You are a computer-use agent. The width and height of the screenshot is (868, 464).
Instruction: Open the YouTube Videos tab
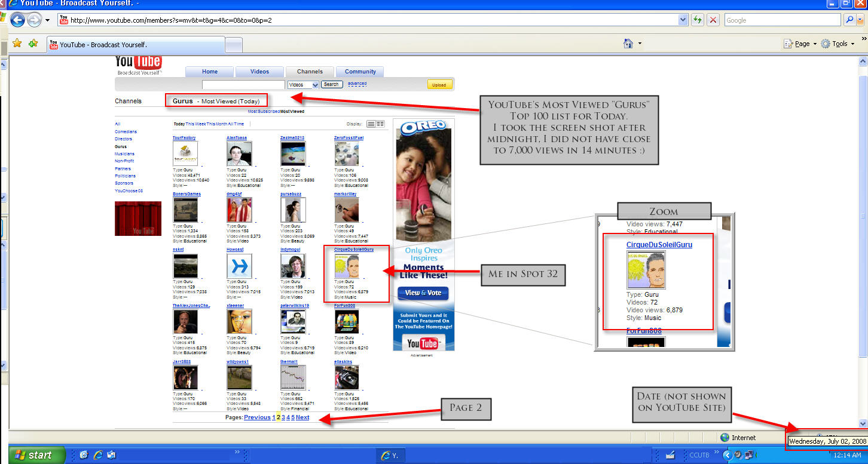pyautogui.click(x=259, y=72)
